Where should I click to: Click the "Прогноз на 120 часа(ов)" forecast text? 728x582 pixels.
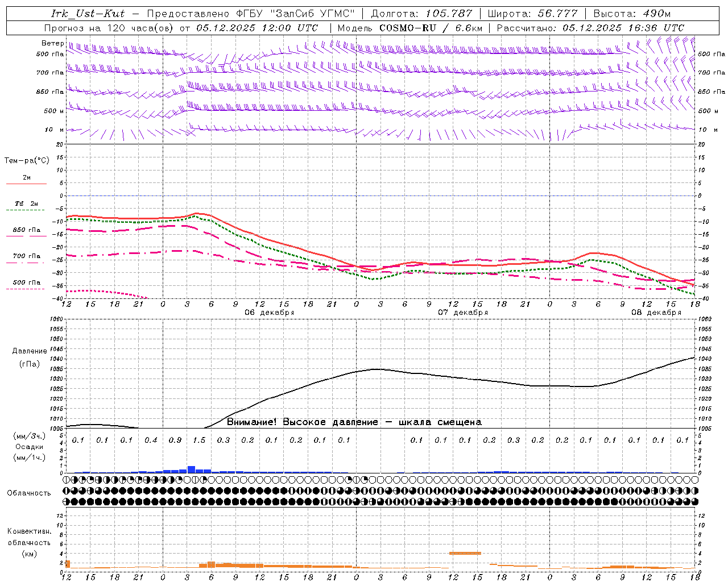(109, 28)
